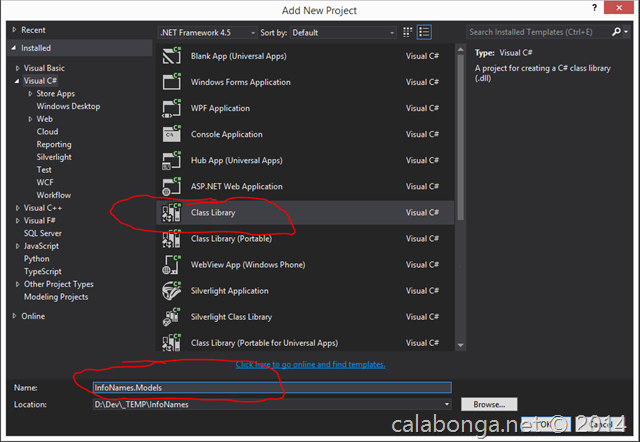Expand the JavaScript node
The height and width of the screenshot is (442, 640).
[18, 246]
